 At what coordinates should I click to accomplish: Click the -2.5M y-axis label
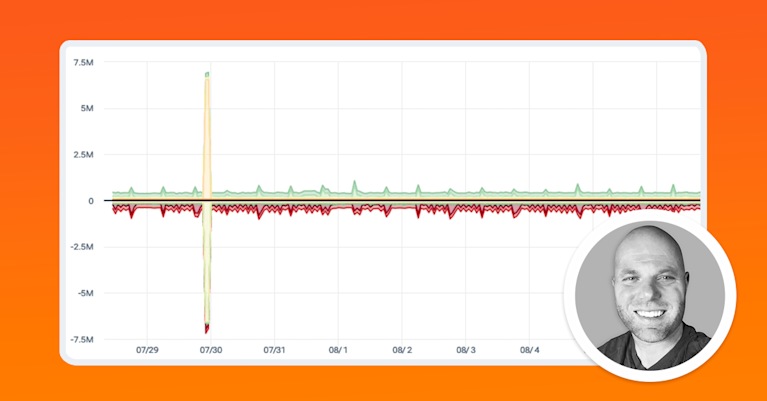[82, 247]
